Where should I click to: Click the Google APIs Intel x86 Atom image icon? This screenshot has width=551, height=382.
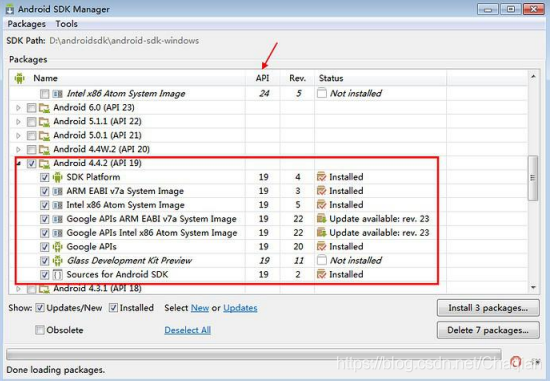tap(57, 233)
